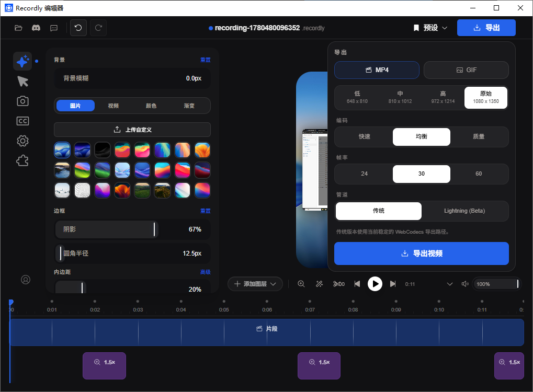This screenshot has height=392, width=533.
Task: Set the encoding to 均衡
Action: (422, 136)
